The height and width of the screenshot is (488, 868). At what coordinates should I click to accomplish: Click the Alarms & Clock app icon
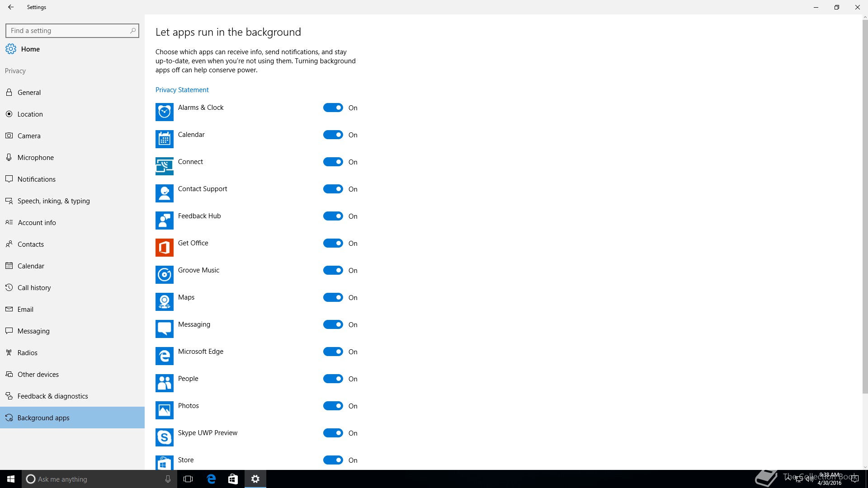click(165, 112)
